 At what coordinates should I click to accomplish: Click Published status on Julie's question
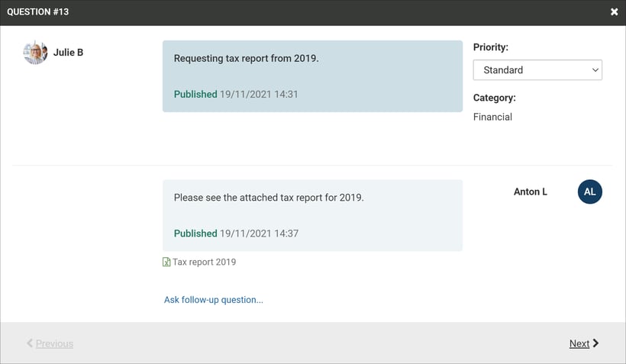195,95
